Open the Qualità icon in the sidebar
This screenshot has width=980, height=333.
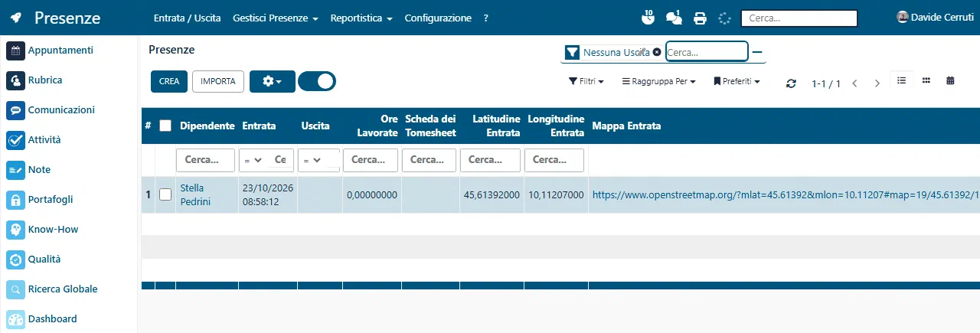coord(15,260)
